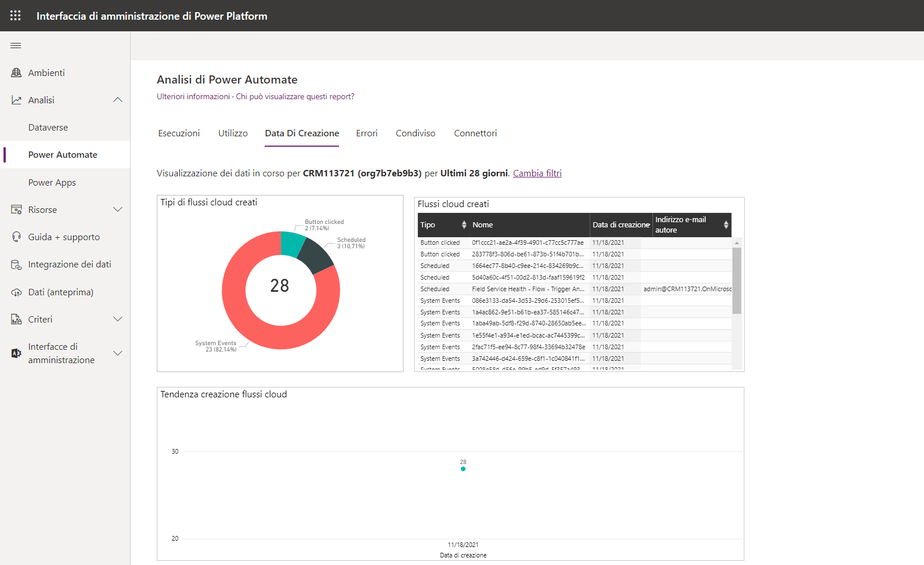Switch to the Utilizzo tab
This screenshot has width=924, height=565.
point(233,133)
